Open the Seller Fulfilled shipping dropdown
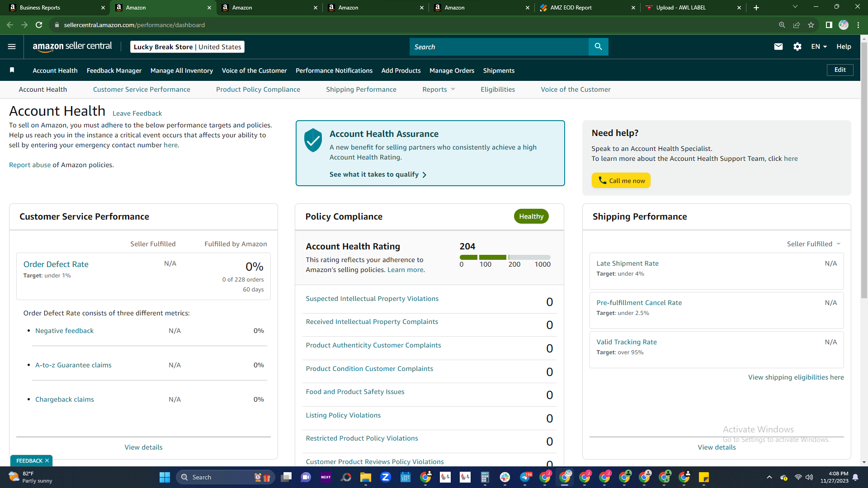This screenshot has height=488, width=868. pos(814,244)
